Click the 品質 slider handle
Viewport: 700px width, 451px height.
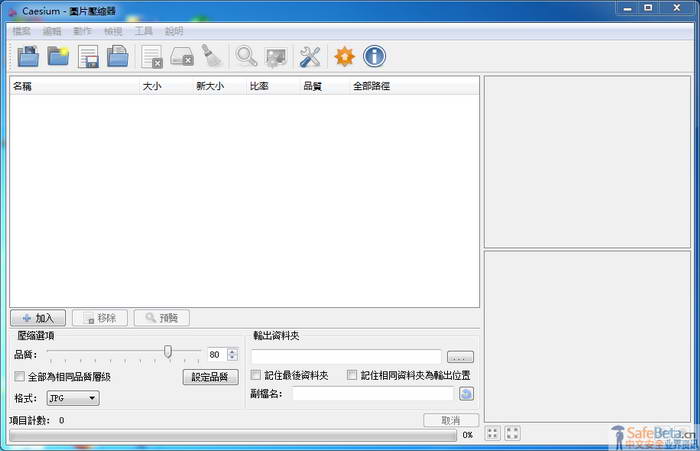click(x=168, y=351)
